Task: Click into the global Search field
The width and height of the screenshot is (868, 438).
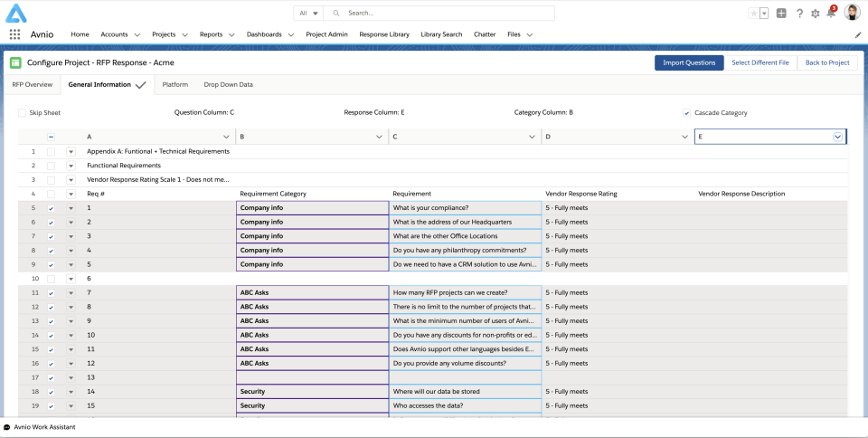Action: 439,14
